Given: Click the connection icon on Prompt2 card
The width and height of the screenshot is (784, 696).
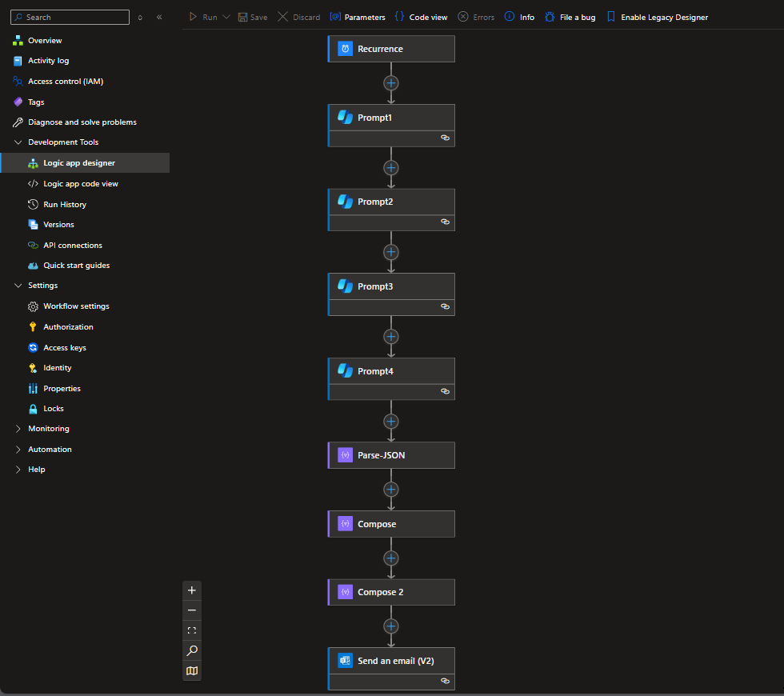Looking at the screenshot, I should [445, 222].
